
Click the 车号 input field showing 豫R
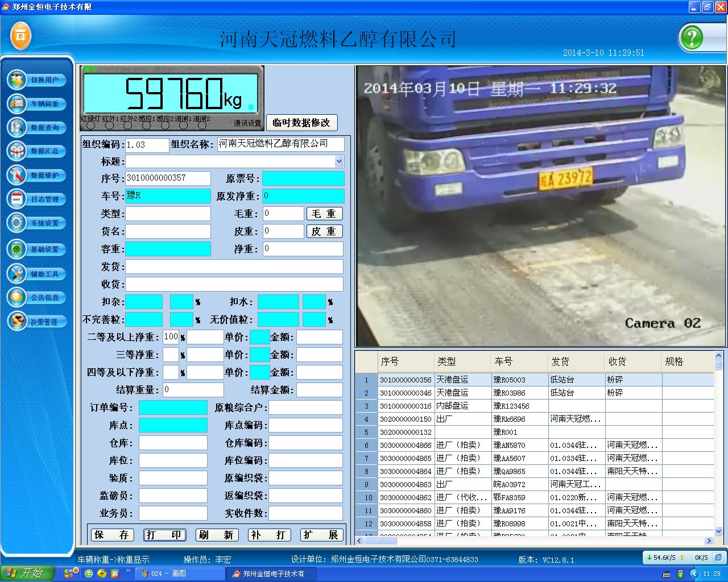(168, 196)
